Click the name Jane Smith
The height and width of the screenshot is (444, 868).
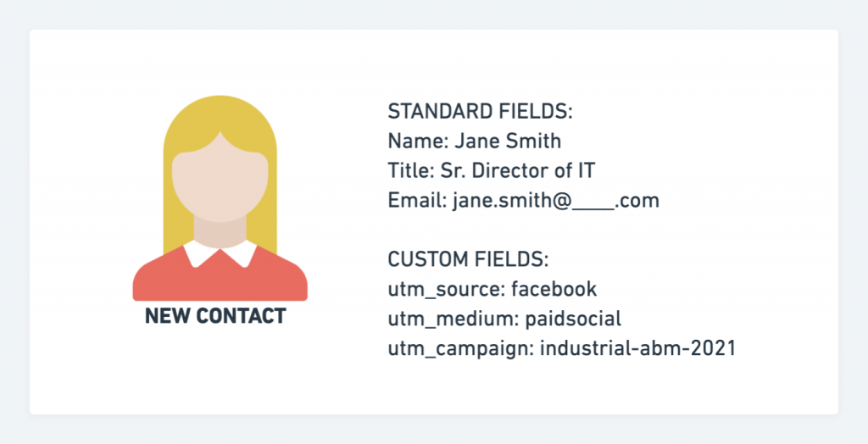[x=509, y=142]
